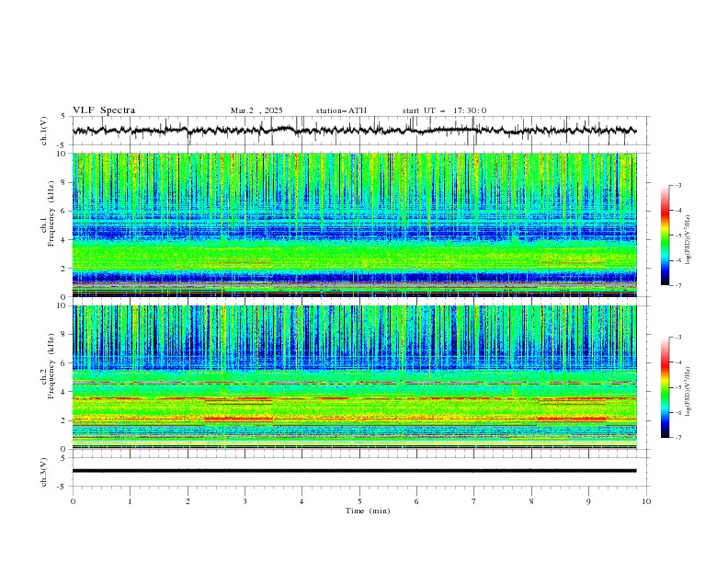The image size is (728, 563).
Task: Click tick label '5' on the Time (min) axis
Action: pyautogui.click(x=359, y=501)
